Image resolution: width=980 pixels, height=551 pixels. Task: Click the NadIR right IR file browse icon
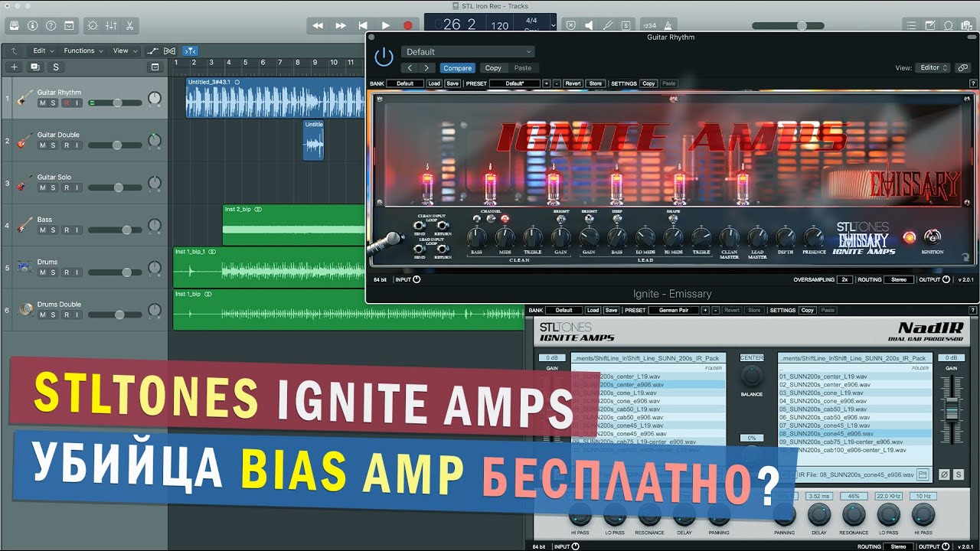tap(923, 474)
